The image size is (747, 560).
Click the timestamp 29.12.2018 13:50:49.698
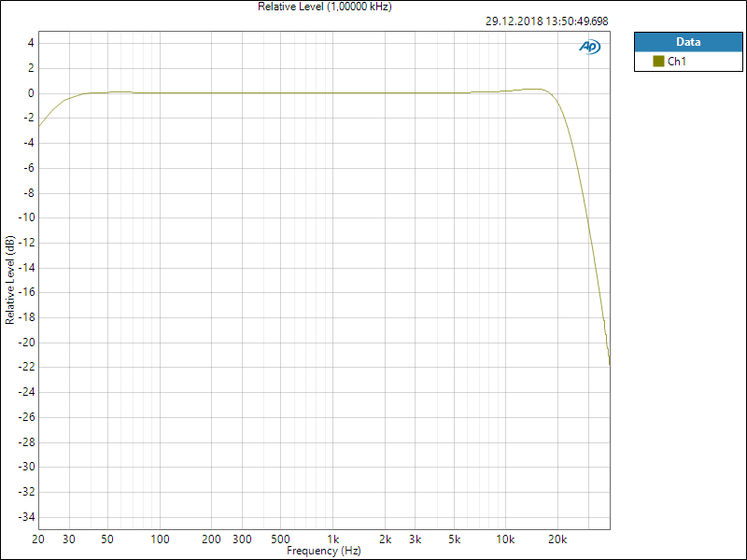point(547,21)
